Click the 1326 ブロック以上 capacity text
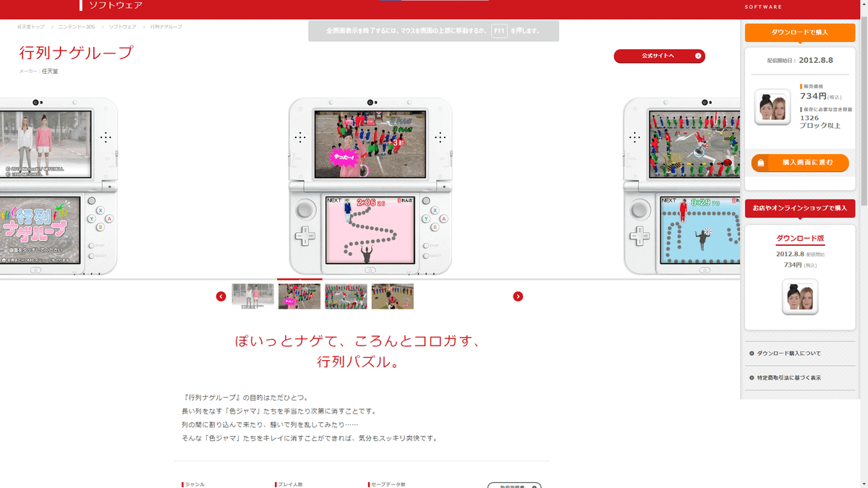Viewport: 868px width, 488px height. coord(820,121)
